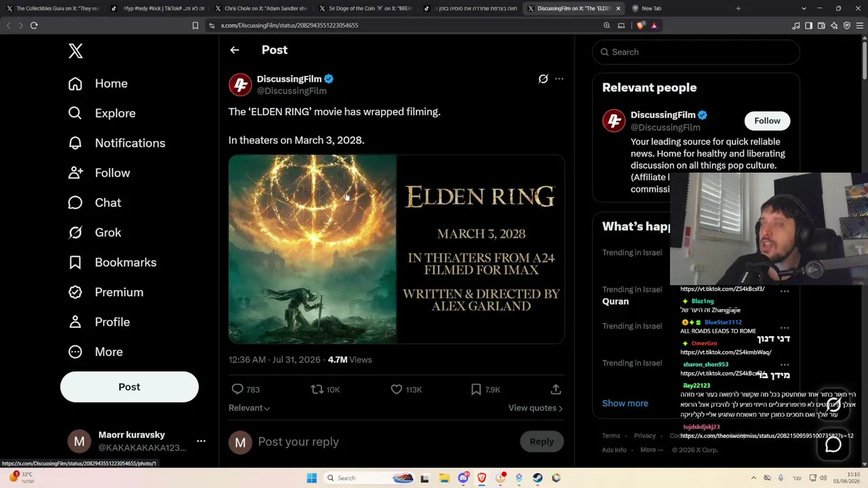
Task: Open Chat in the sidebar
Action: click(x=94, y=203)
